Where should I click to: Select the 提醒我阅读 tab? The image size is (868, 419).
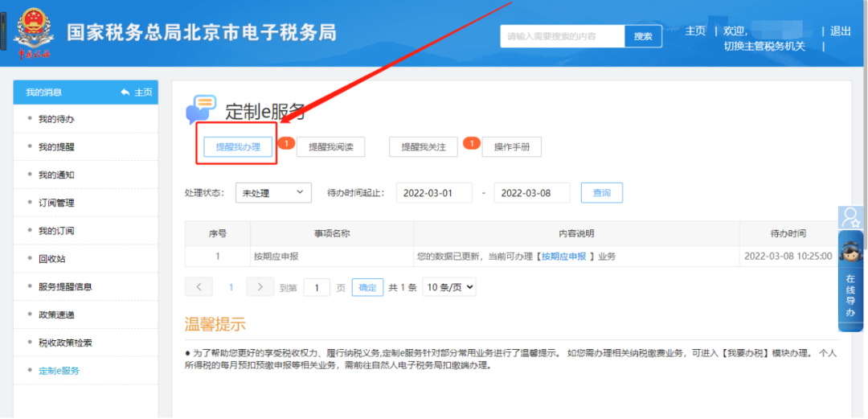(x=331, y=147)
